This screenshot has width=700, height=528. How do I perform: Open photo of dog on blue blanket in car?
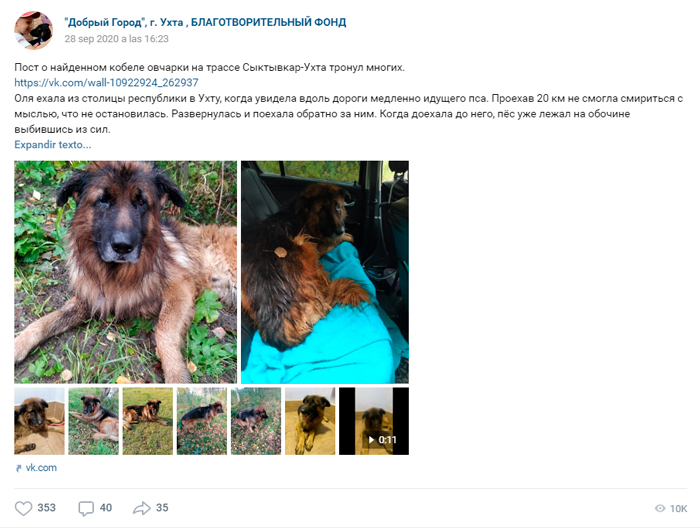325,272
